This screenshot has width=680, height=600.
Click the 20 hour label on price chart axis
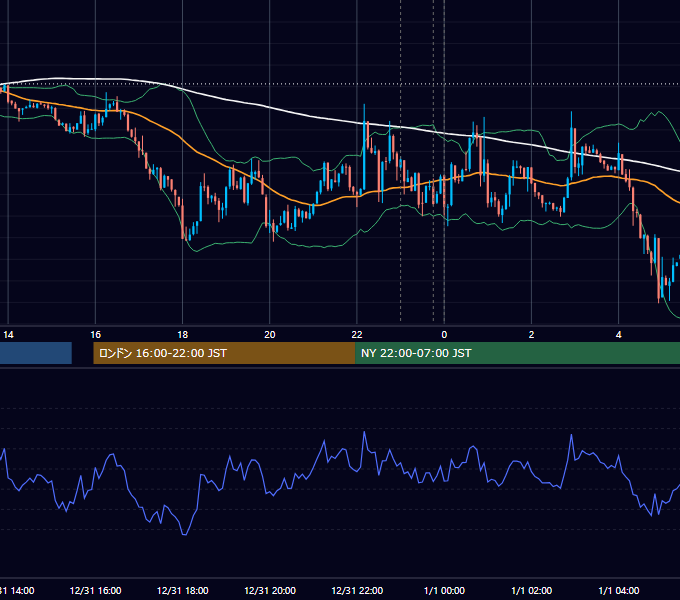(x=270, y=335)
